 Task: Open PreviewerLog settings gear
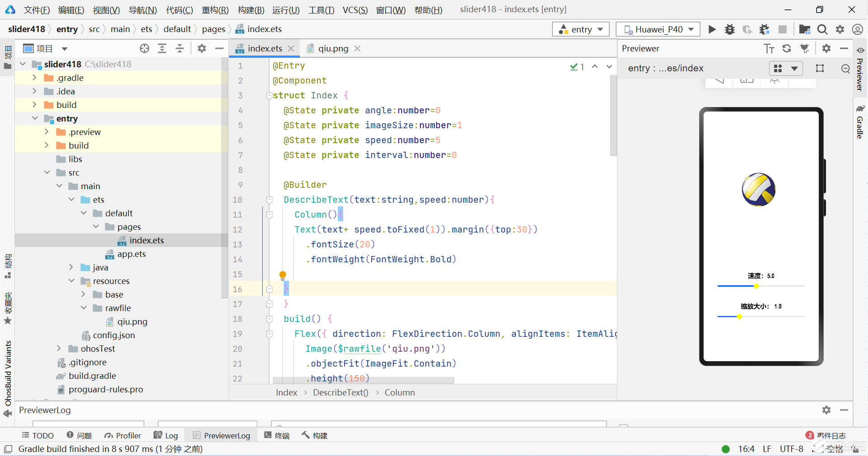coord(826,410)
